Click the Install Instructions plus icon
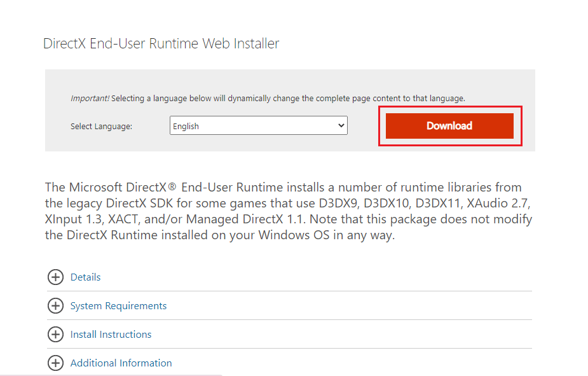The width and height of the screenshot is (588, 376). [56, 334]
